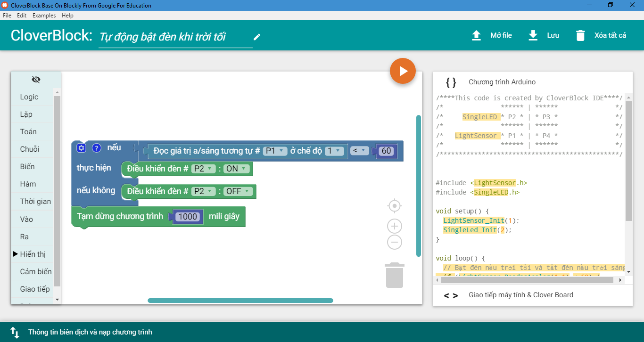Click the delay value field 1000
This screenshot has height=342, width=644.
point(188,217)
